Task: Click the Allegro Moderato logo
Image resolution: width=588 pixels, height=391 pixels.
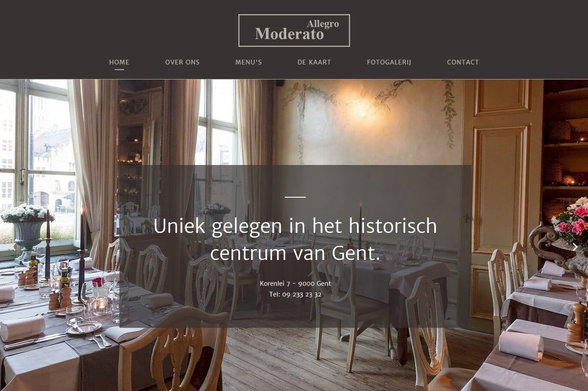Action: pos(294,31)
